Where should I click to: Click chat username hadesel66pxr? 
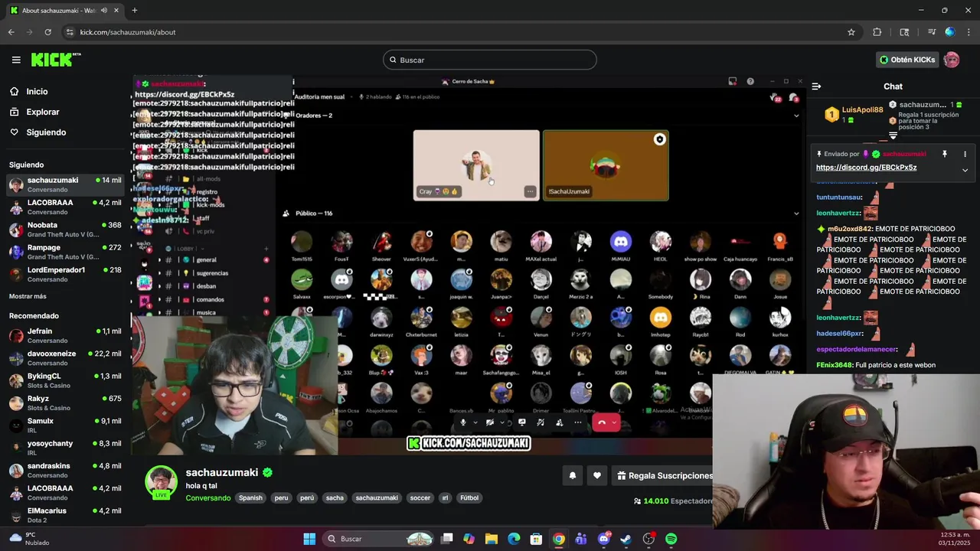(839, 334)
